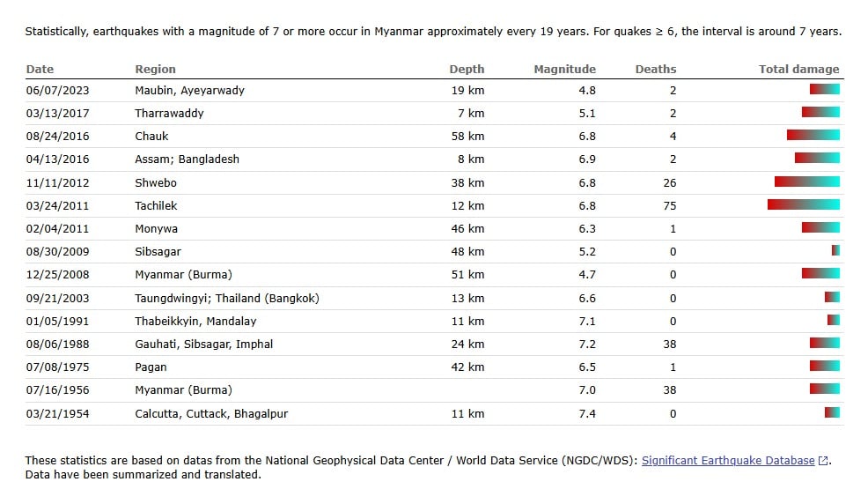Select the date 08/30/2009
This screenshot has width=868, height=504.
(57, 251)
